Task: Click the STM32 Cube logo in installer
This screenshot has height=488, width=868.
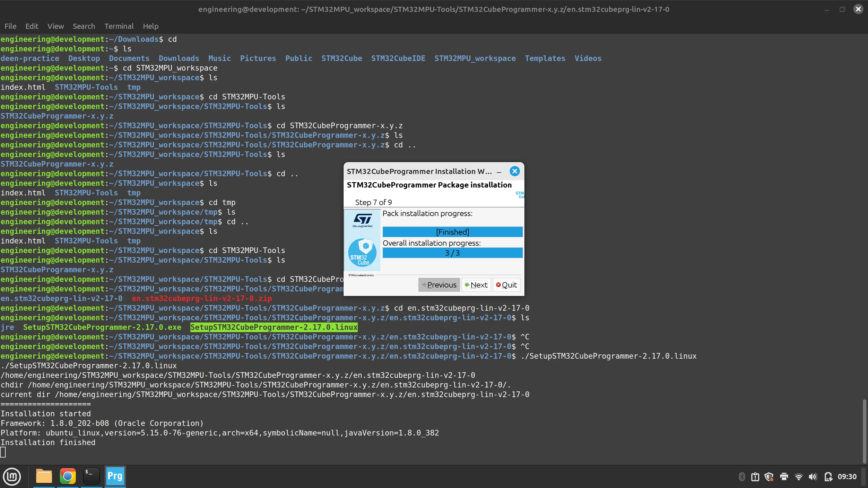Action: tap(362, 252)
